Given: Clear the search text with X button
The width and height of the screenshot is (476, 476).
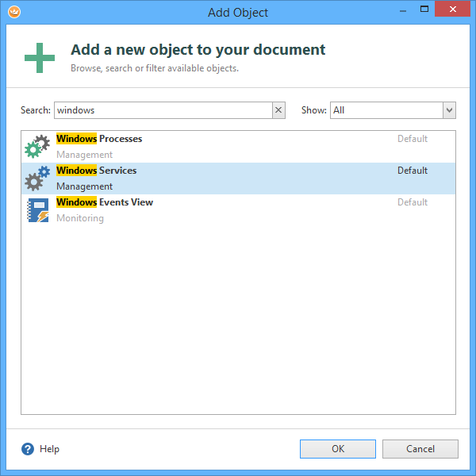Looking at the screenshot, I should [x=278, y=110].
